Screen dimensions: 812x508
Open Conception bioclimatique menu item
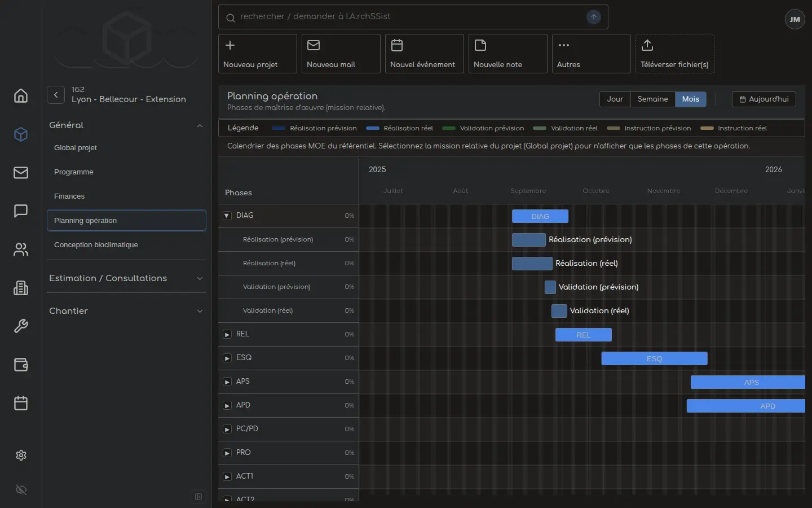126,245
